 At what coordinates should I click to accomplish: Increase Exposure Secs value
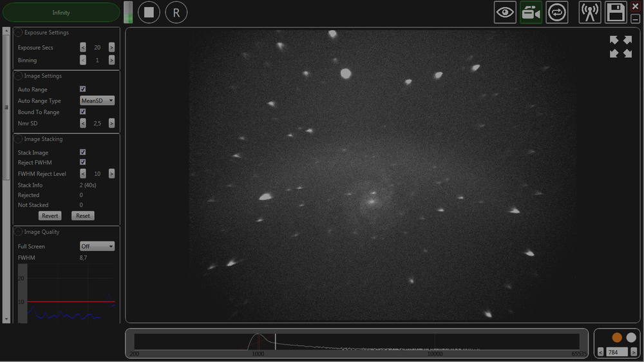click(x=111, y=47)
